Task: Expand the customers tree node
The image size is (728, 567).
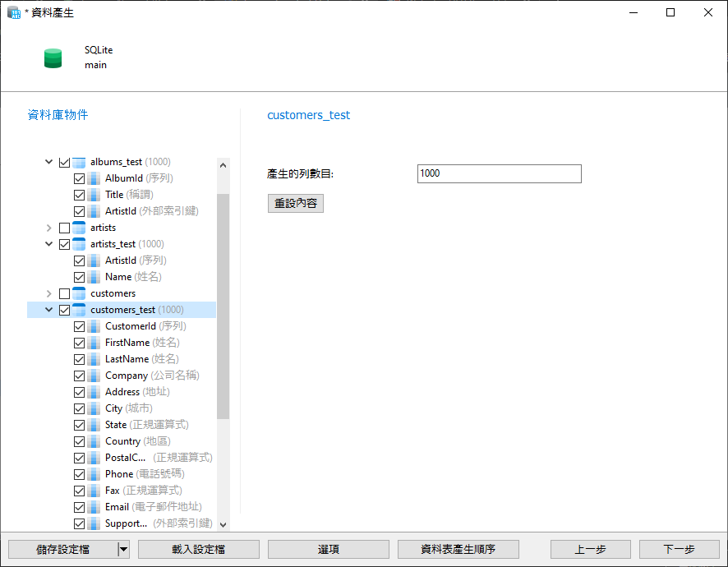Action: click(48, 293)
